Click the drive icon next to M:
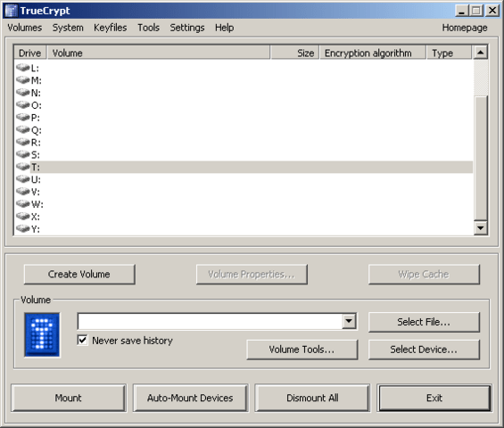This screenshot has width=504, height=428. (x=23, y=79)
